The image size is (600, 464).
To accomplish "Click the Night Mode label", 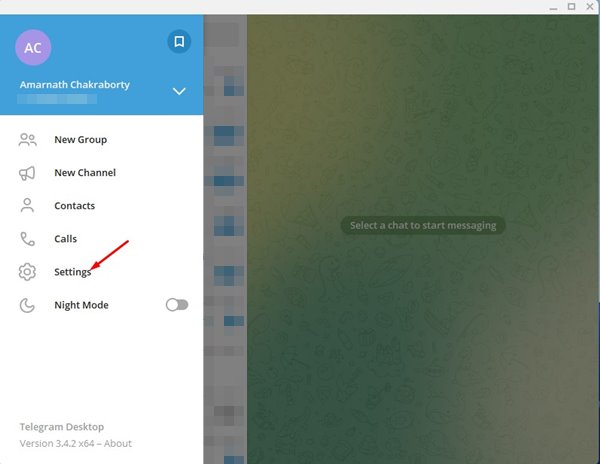I will coord(82,305).
